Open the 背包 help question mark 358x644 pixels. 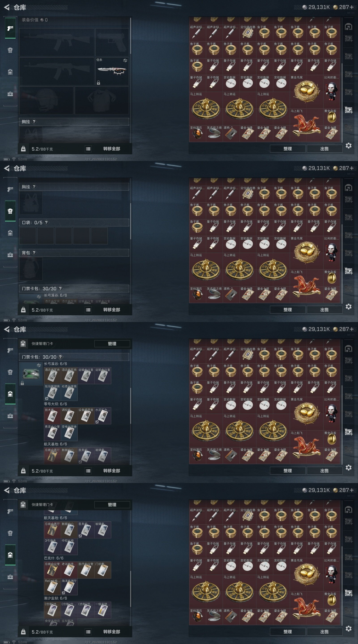tap(34, 252)
